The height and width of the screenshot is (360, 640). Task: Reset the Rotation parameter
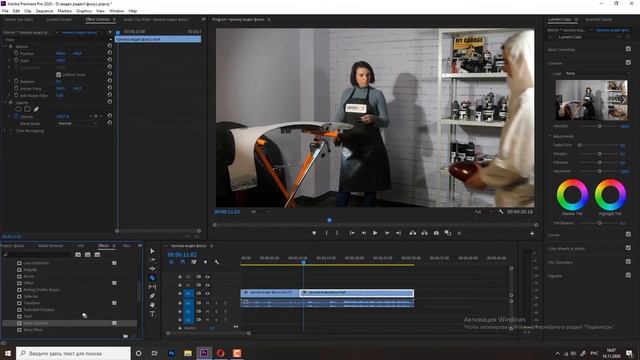pyautogui.click(x=109, y=81)
